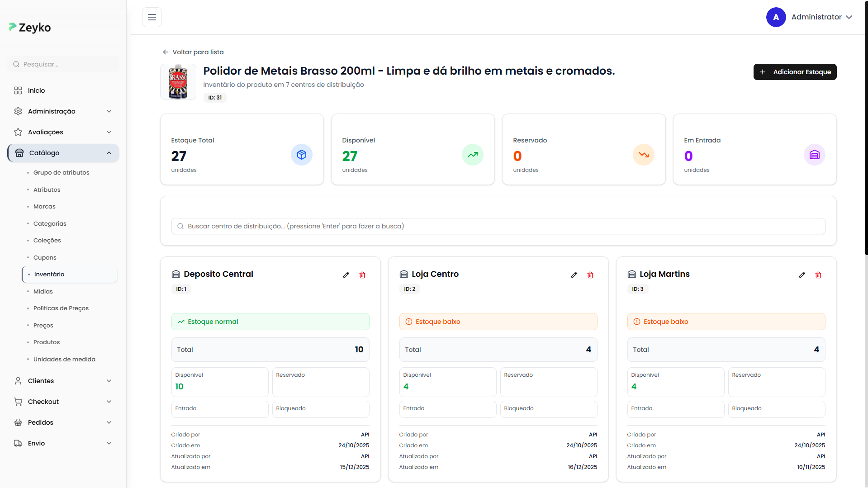Viewport: 868px width, 488px height.
Task: Edit the Deposito Central stock entry
Action: tap(346, 275)
